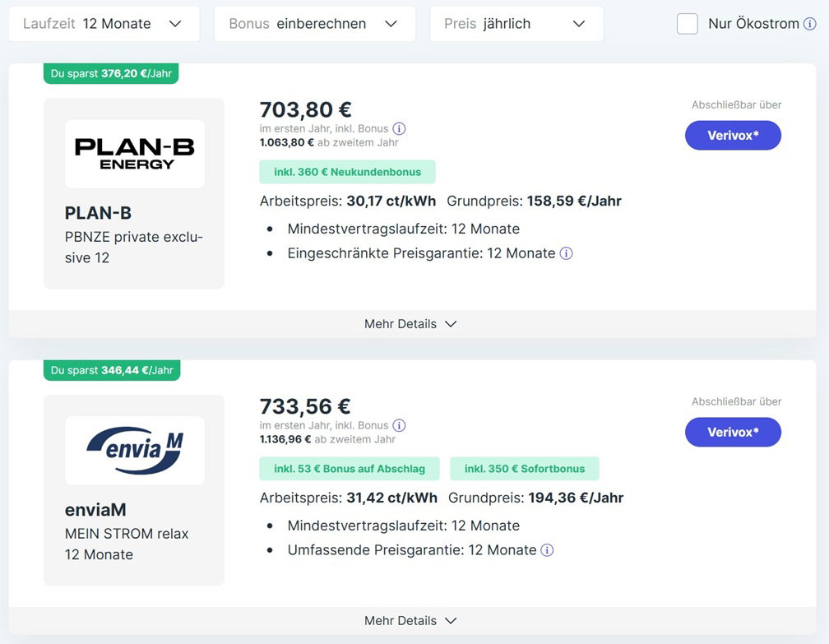The image size is (829, 644).
Task: Open the Bonus einberechnen dropdown
Action: (x=314, y=24)
